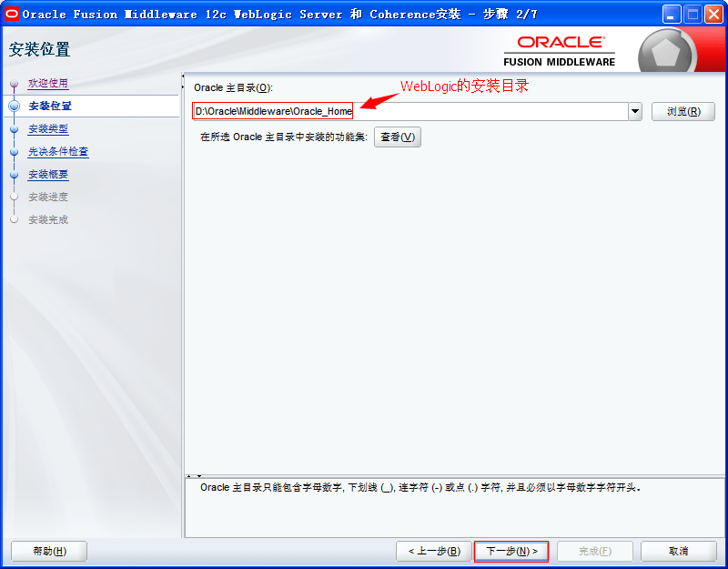Click the 安装类型 step bullet icon
This screenshot has width=728, height=569.
15,128
